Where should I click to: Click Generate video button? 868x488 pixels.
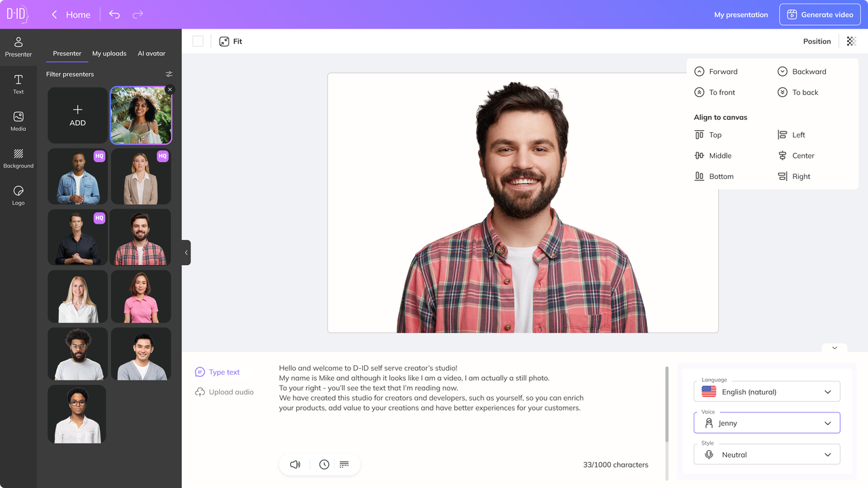click(x=820, y=14)
